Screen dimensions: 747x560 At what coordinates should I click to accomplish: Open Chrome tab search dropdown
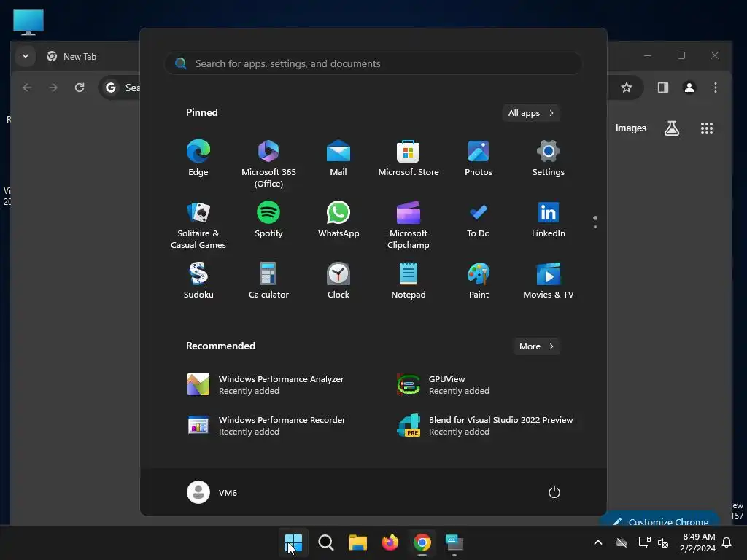[x=26, y=56]
